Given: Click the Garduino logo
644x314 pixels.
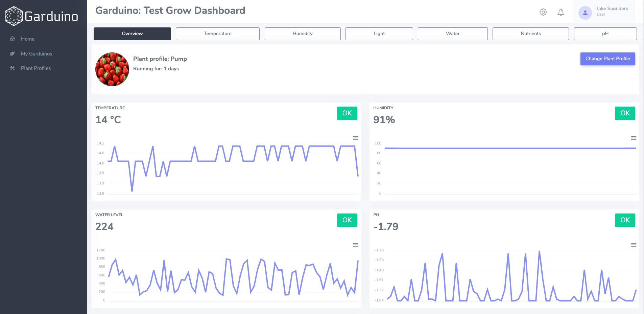Looking at the screenshot, I should (x=41, y=16).
